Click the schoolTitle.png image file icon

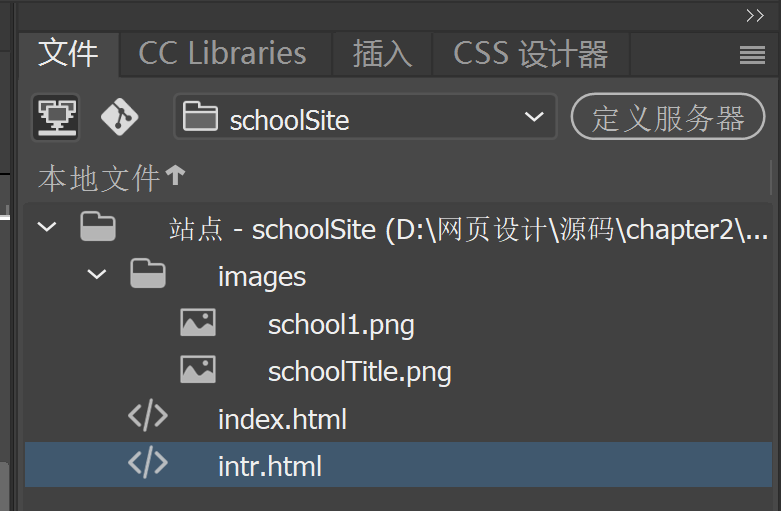click(198, 371)
